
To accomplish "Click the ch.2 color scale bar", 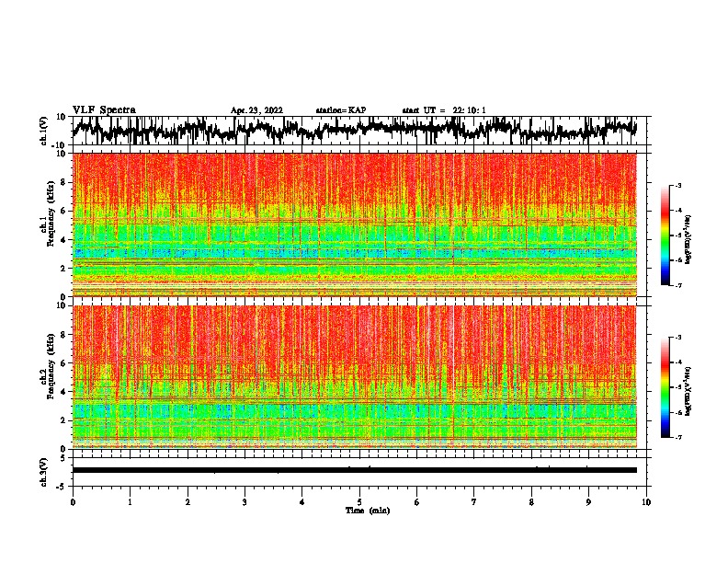I will tap(665, 387).
